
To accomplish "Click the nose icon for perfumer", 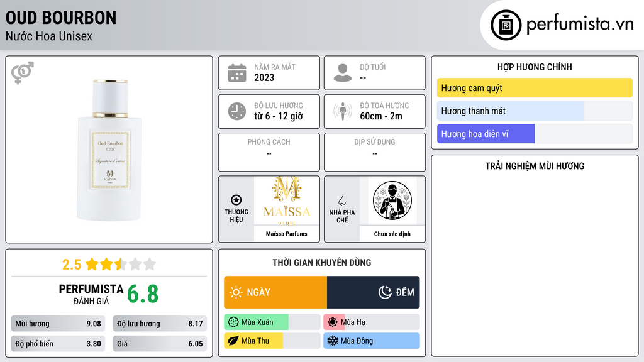I will click(x=341, y=200).
